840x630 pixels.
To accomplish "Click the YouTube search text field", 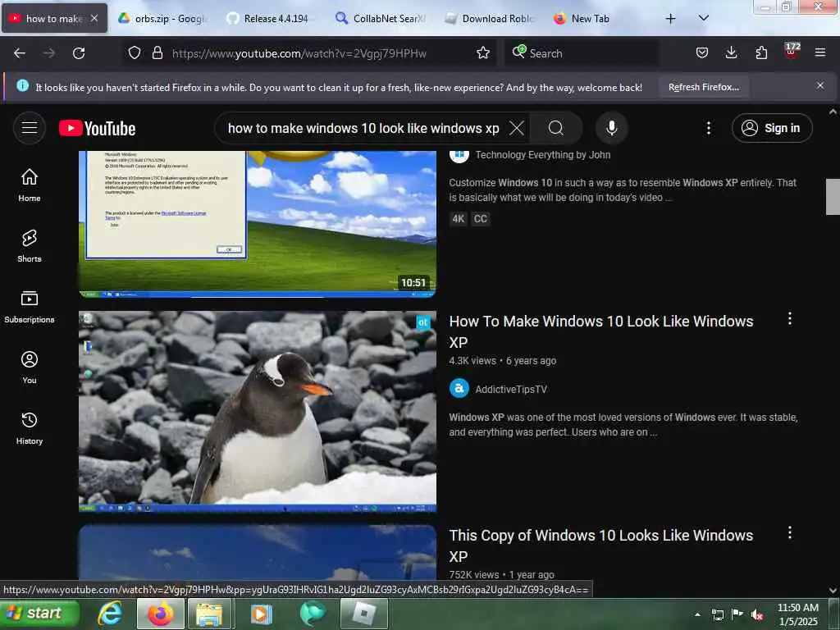I will 363,128.
